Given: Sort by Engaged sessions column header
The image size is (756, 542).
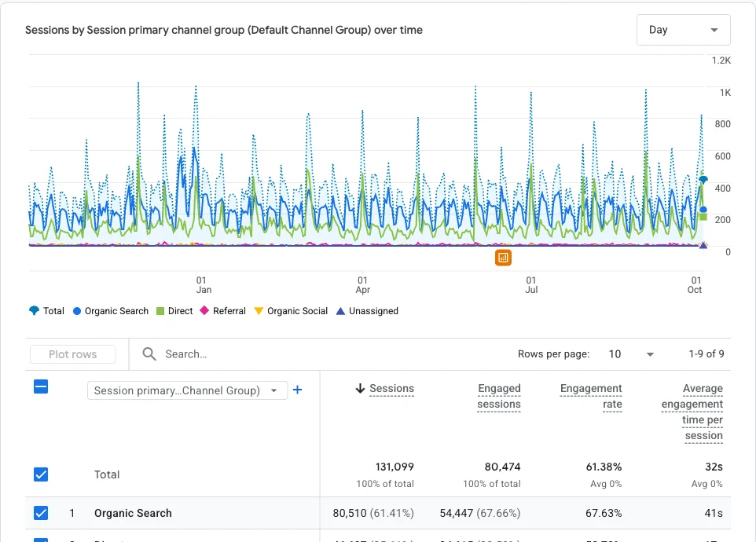Looking at the screenshot, I should coord(499,396).
